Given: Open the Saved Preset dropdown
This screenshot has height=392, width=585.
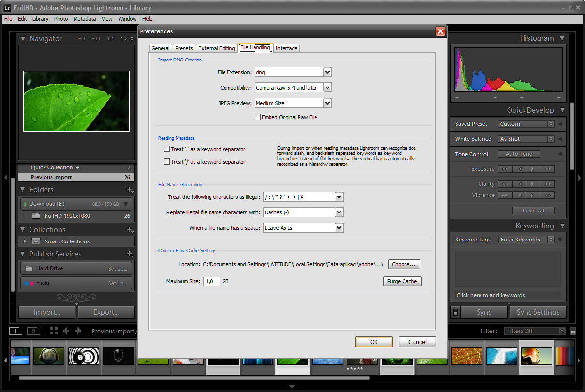Looking at the screenshot, I should (x=526, y=124).
